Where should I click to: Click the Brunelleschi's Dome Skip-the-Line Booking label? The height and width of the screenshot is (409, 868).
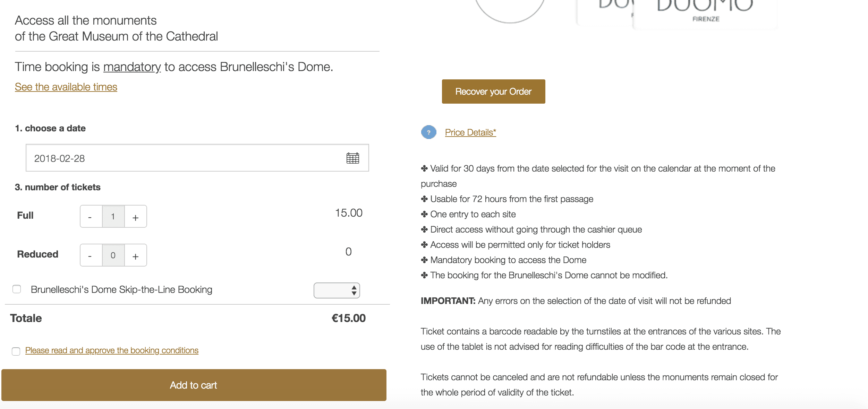pos(121,289)
